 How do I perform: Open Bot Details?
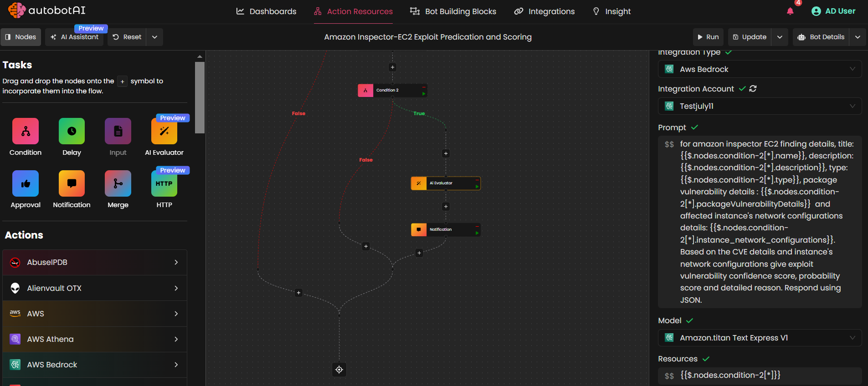click(821, 37)
